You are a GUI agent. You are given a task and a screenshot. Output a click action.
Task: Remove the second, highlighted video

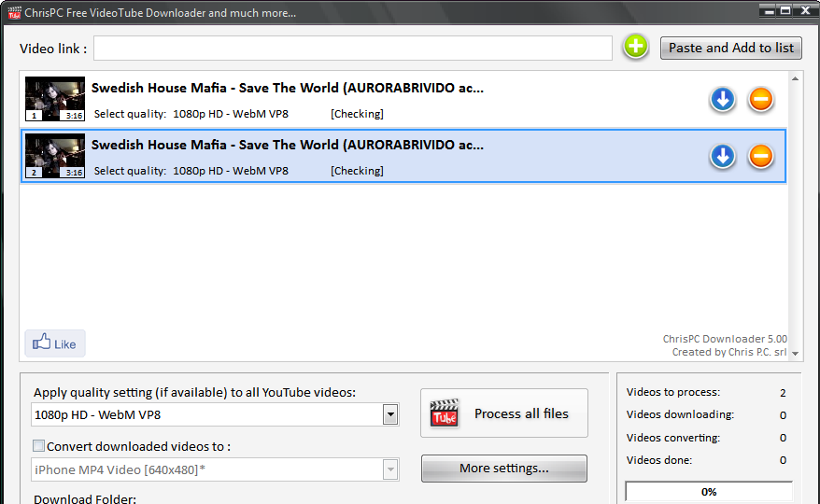(x=761, y=156)
